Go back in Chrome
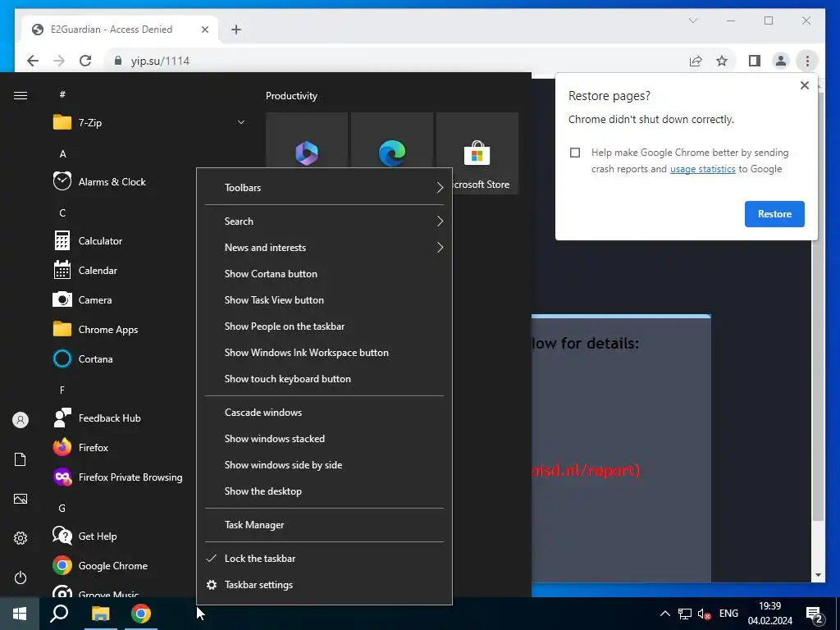Viewport: 840px width, 630px height. [x=33, y=61]
